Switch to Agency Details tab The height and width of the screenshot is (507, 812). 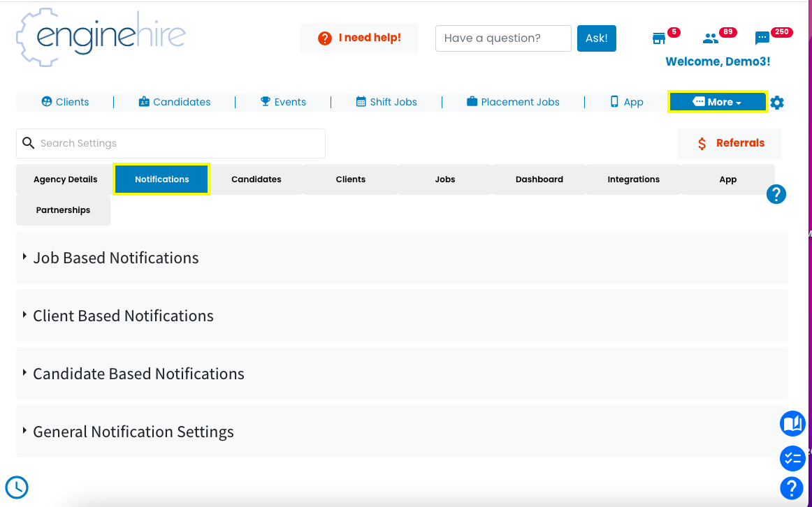65,179
